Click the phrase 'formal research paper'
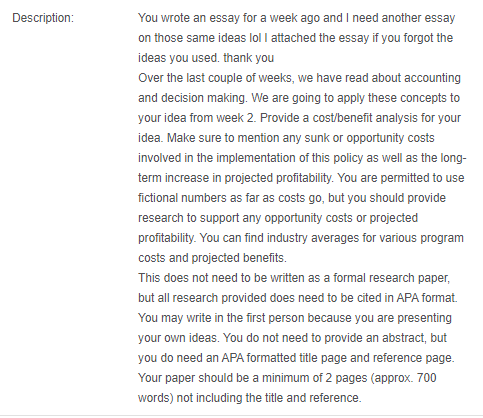The image size is (483, 418). click(391, 278)
